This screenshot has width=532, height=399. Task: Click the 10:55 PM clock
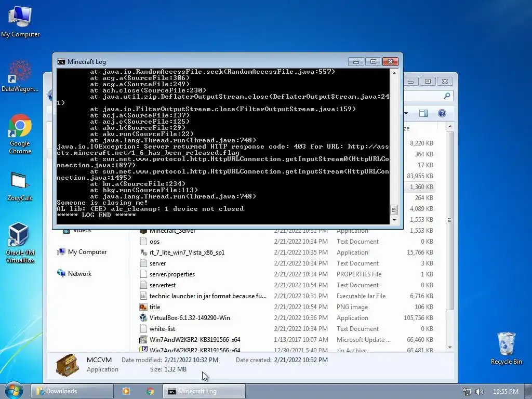click(x=506, y=392)
